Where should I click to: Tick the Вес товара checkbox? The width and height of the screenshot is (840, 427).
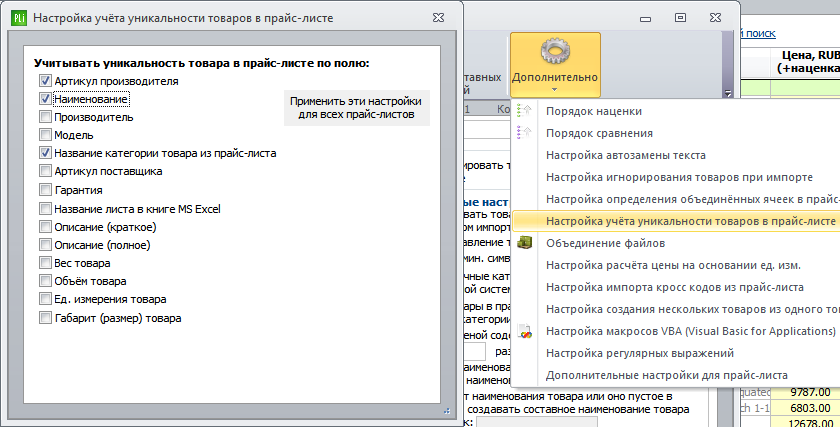click(x=45, y=263)
